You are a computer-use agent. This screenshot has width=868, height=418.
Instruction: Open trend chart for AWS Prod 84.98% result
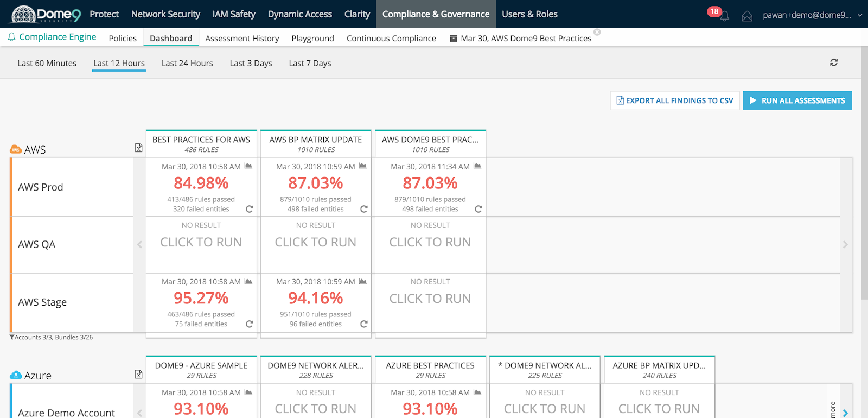coord(248,166)
